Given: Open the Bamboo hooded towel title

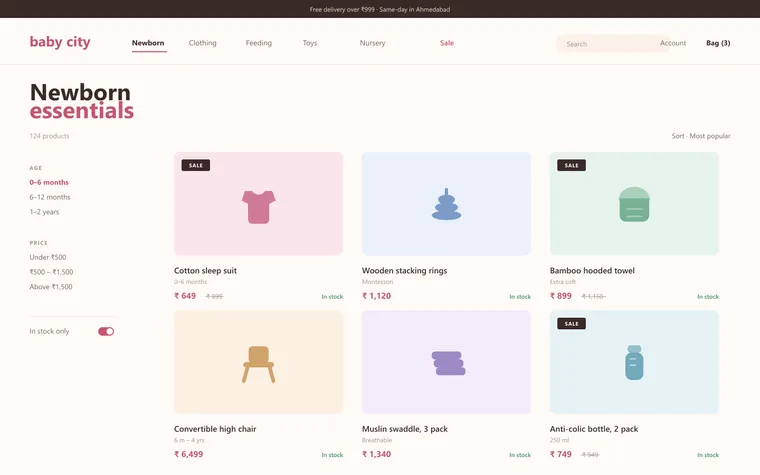Looking at the screenshot, I should point(592,270).
